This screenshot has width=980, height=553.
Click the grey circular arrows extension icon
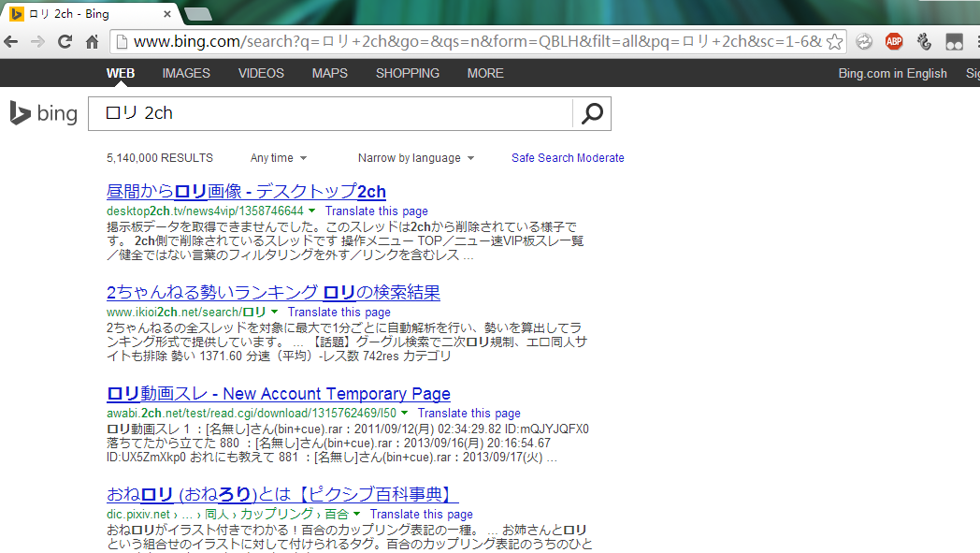pos(864,42)
